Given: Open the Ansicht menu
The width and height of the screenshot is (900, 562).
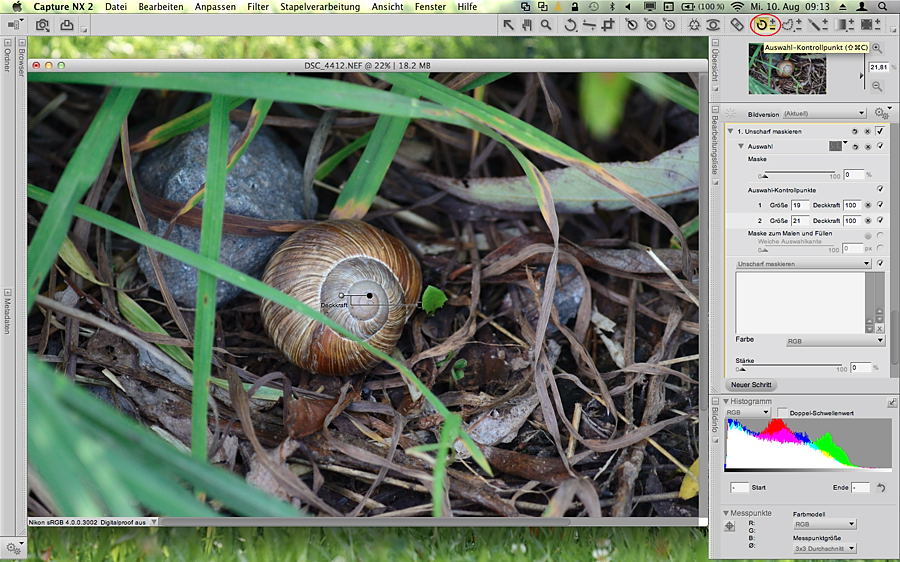Looking at the screenshot, I should 387,7.
